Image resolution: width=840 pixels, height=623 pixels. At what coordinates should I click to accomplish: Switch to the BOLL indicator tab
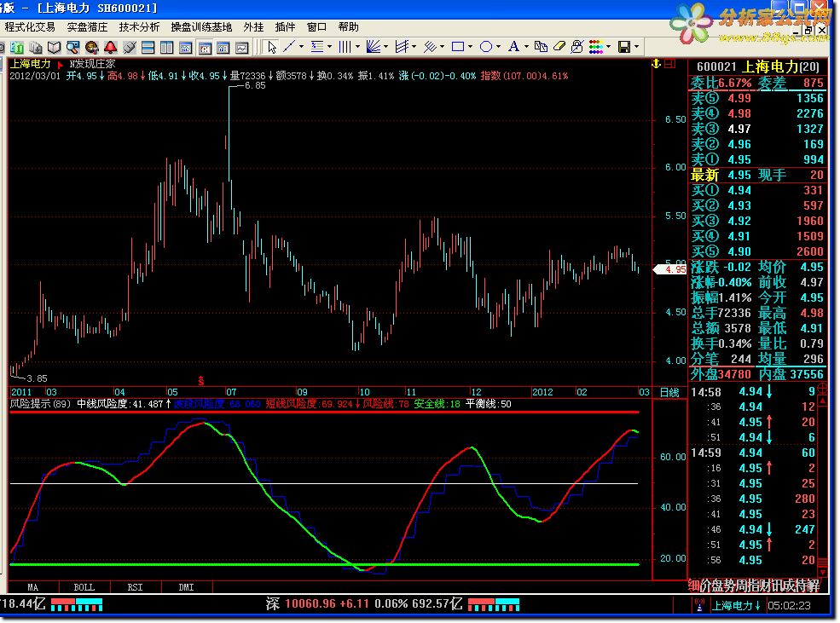[x=84, y=588]
